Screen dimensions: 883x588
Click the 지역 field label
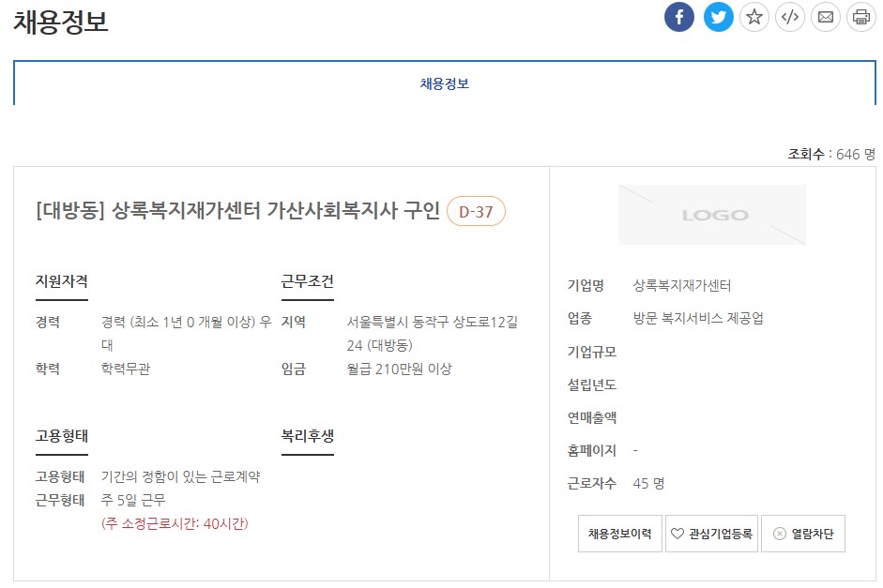coord(294,322)
